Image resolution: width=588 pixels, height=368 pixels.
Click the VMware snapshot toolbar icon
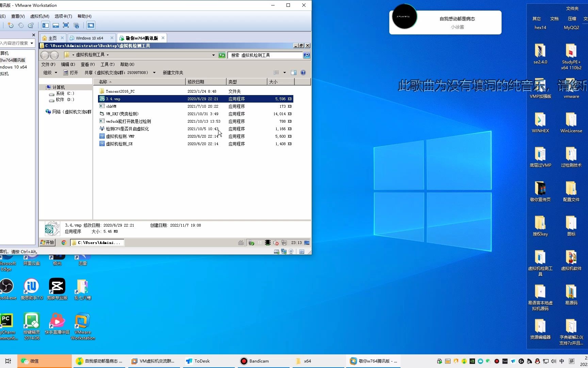(11, 25)
